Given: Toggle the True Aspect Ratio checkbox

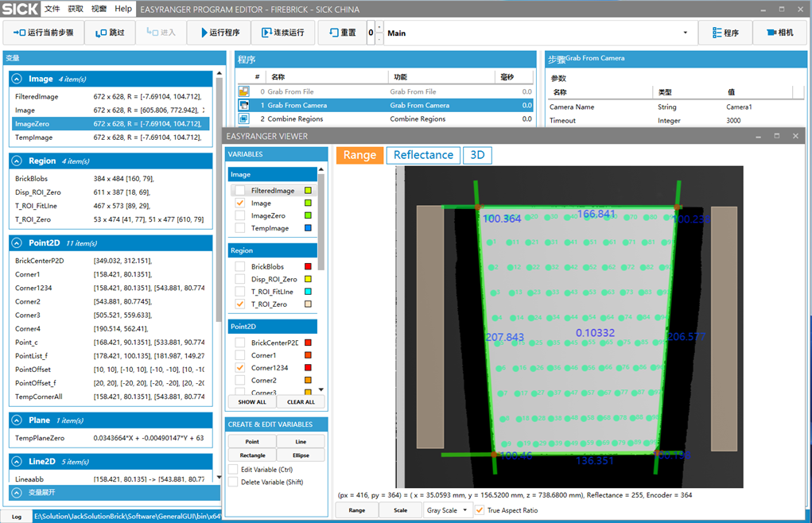Looking at the screenshot, I should click(480, 510).
